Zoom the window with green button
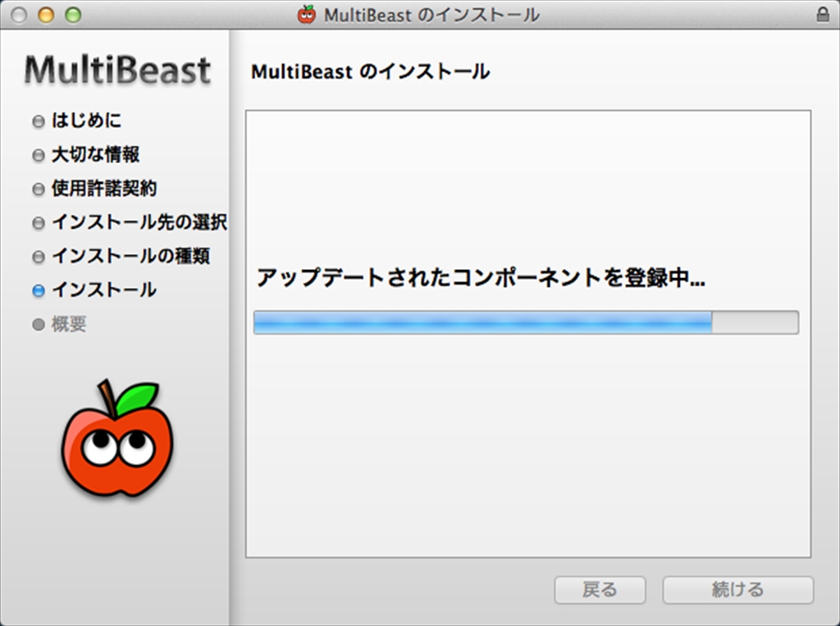 (73, 15)
